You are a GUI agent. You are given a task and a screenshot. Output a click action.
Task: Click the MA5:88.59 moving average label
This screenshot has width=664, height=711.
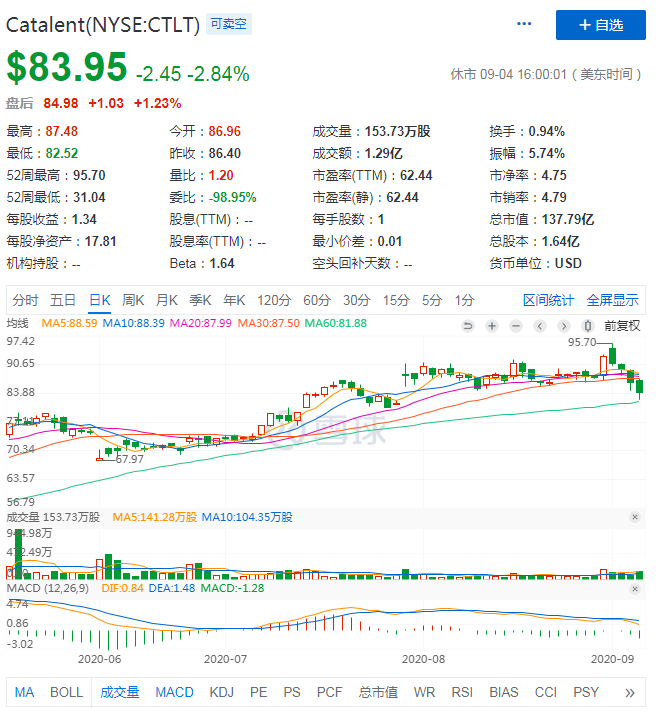(x=69, y=323)
